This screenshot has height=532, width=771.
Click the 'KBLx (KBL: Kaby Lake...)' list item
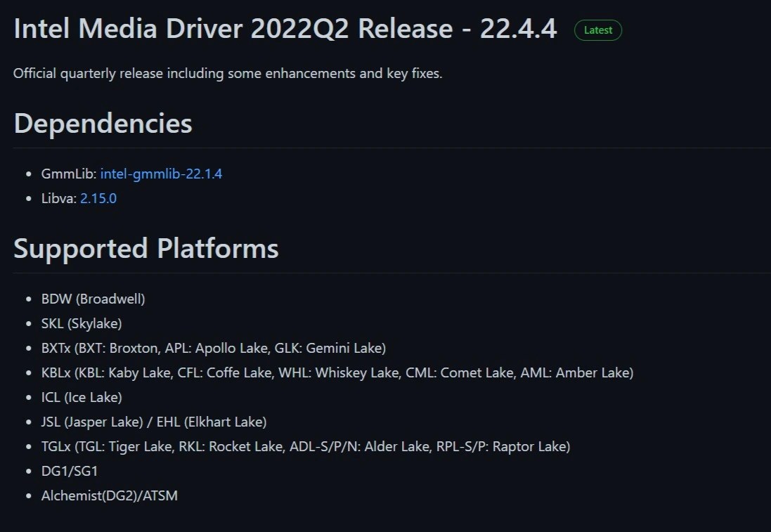[x=337, y=372]
